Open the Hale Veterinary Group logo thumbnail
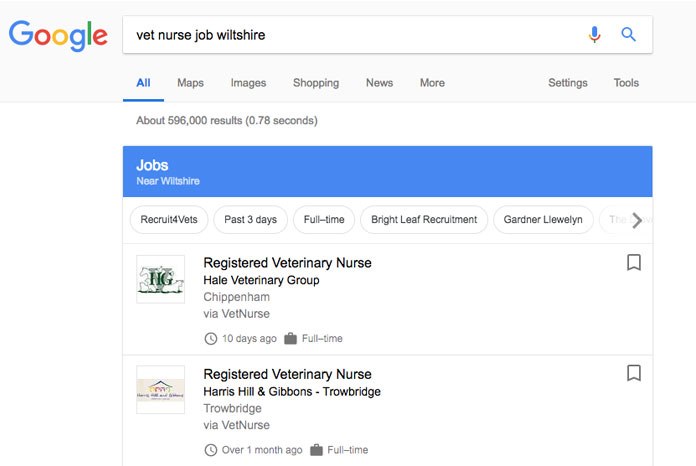Viewport: 696px width, 466px height. 160,279
